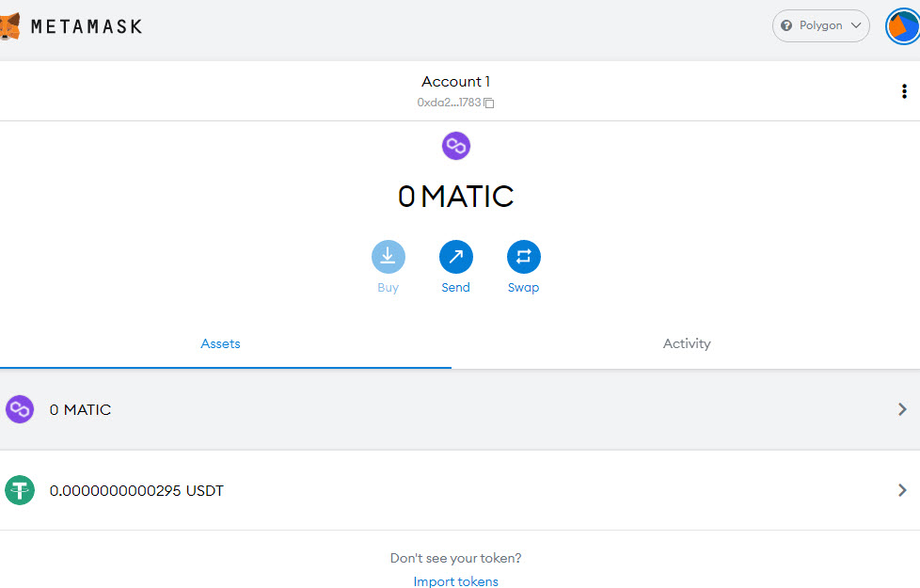
Task: Click the MATIC icon in asset list
Action: click(x=20, y=409)
